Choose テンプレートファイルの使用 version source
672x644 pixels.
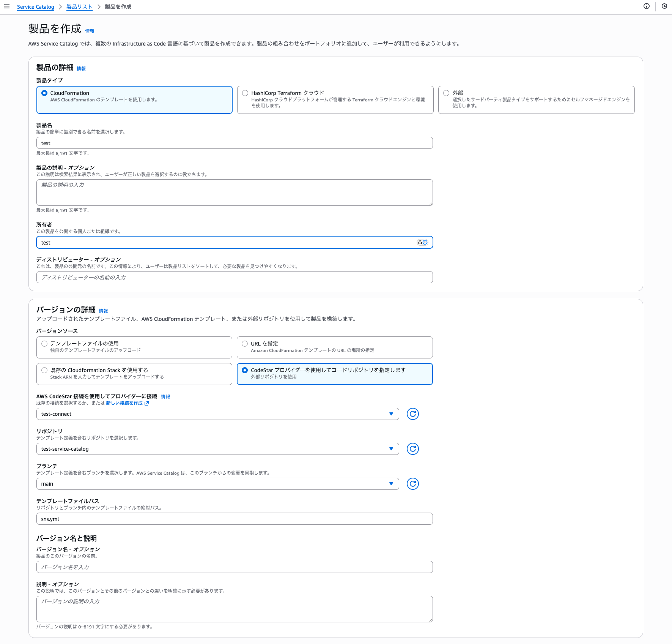(44, 344)
